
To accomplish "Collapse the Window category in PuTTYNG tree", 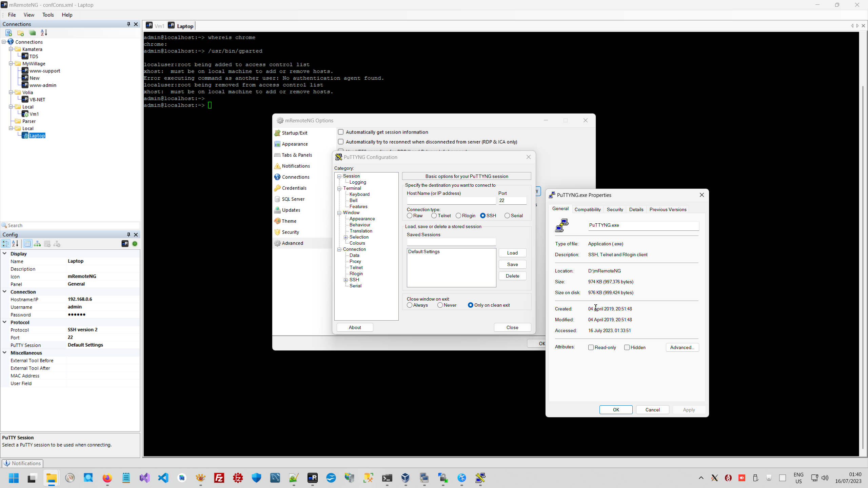I will pos(339,213).
